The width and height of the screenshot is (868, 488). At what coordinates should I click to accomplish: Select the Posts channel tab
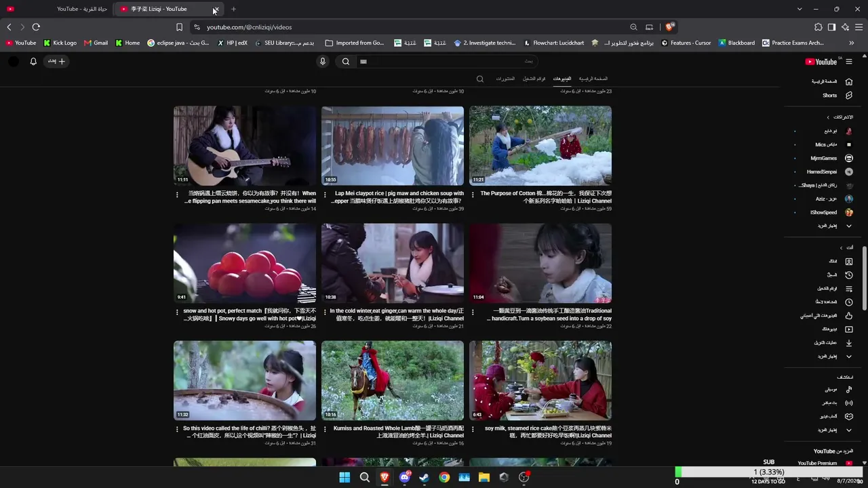coord(505,79)
